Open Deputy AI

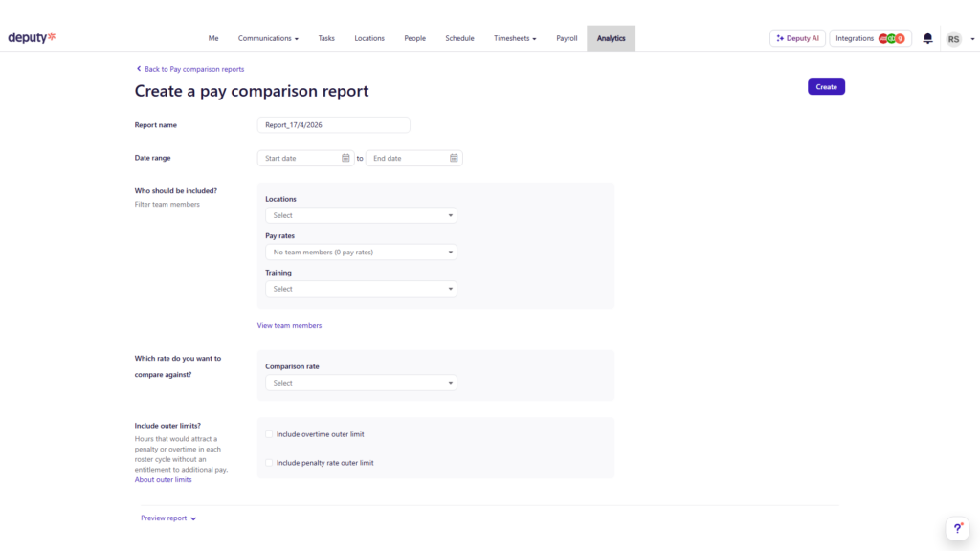coord(797,38)
